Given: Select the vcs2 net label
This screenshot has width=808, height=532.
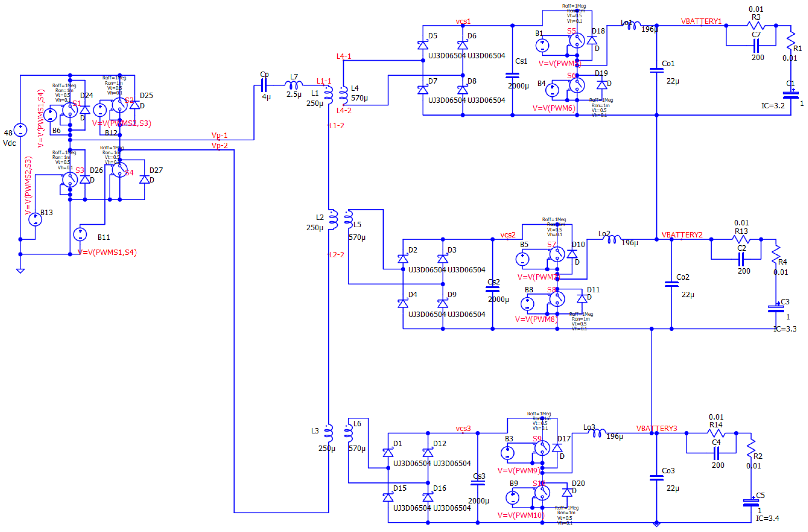Looking at the screenshot, I should (x=508, y=235).
